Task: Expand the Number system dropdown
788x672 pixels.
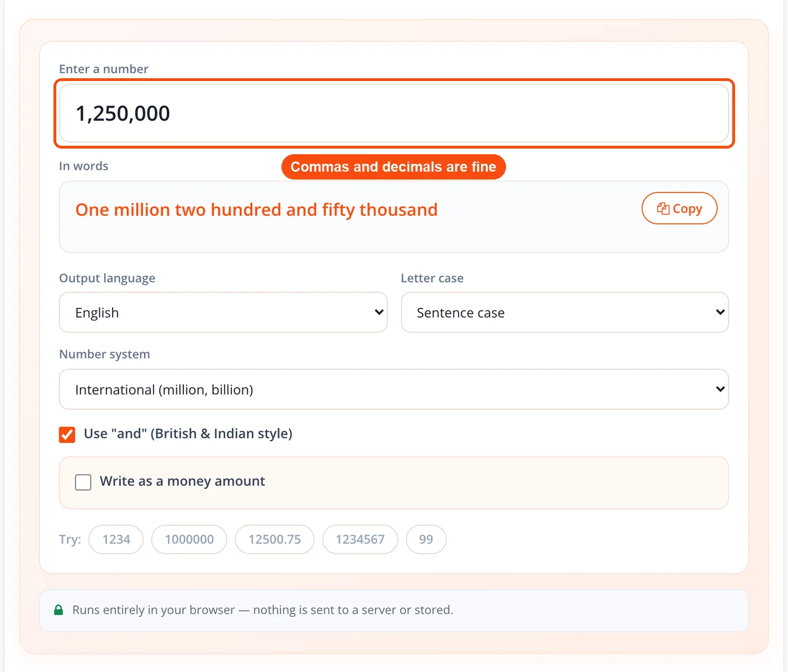Action: click(394, 389)
